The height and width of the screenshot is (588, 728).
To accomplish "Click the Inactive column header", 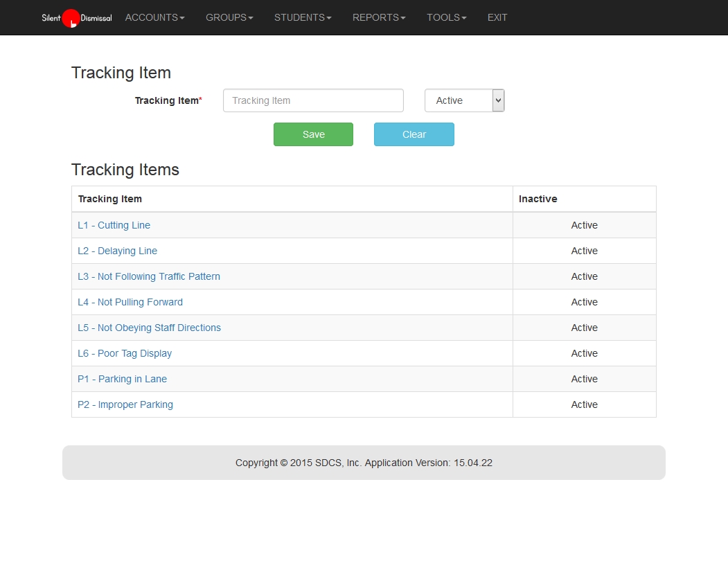I will coord(538,199).
